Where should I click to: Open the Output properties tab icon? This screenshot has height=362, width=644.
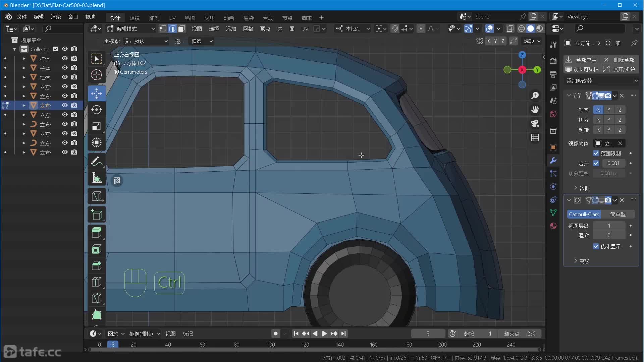[553, 74]
